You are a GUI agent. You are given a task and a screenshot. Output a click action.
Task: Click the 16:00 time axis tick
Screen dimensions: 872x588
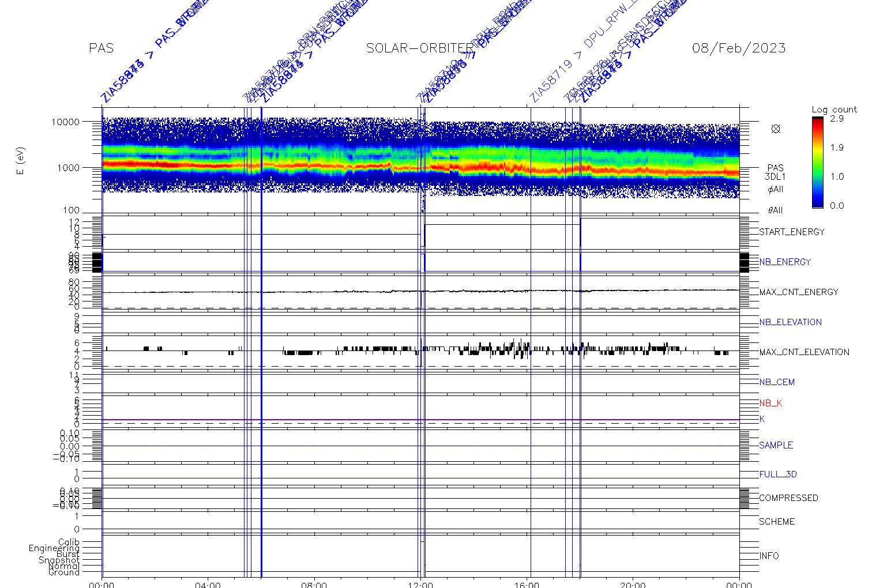[x=527, y=585]
